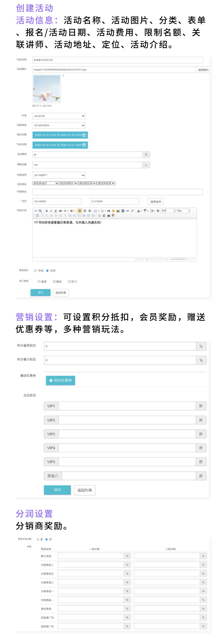Click 超级推广员 一级分销 percentage input

click(x=91, y=626)
